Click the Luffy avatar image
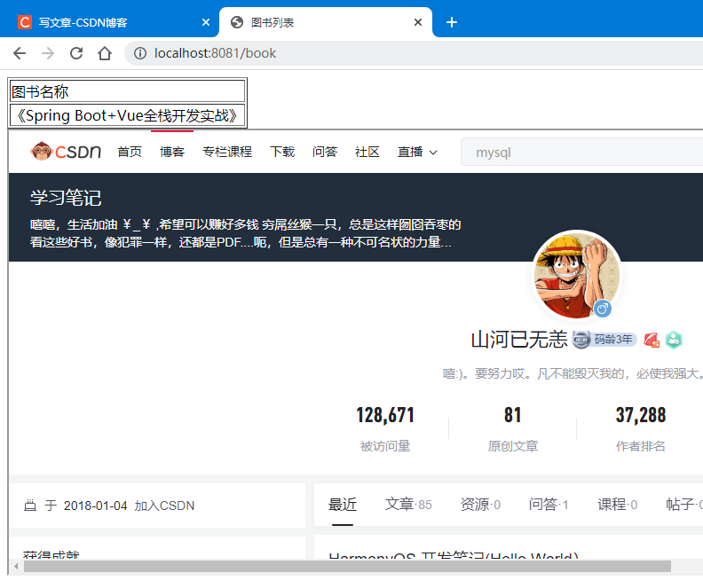 pos(577,275)
